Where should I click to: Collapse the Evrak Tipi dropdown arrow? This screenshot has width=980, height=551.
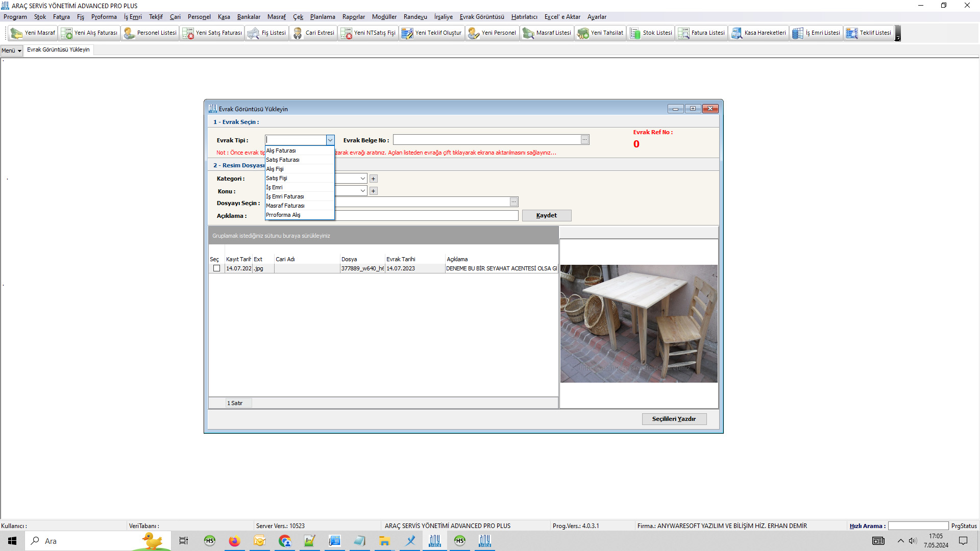tap(330, 140)
